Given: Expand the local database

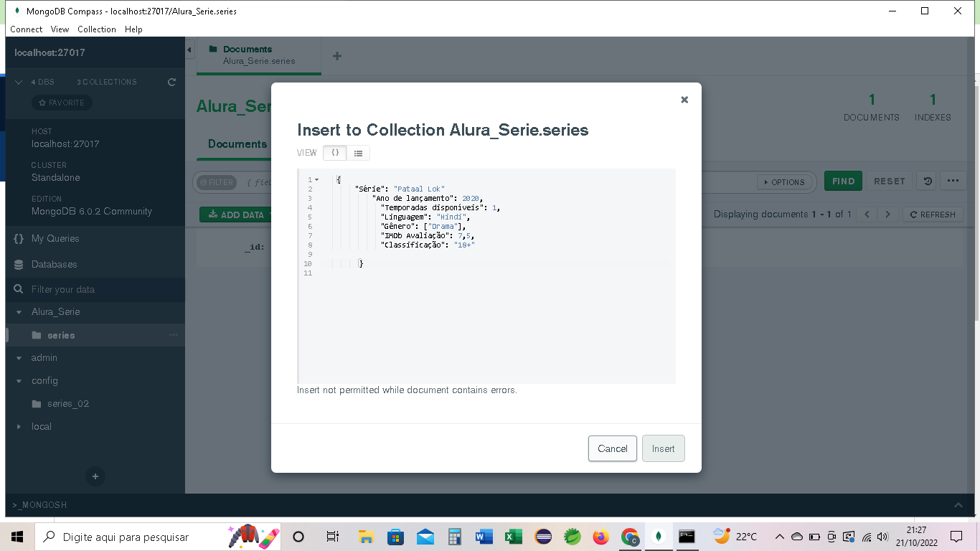Looking at the screenshot, I should [19, 427].
